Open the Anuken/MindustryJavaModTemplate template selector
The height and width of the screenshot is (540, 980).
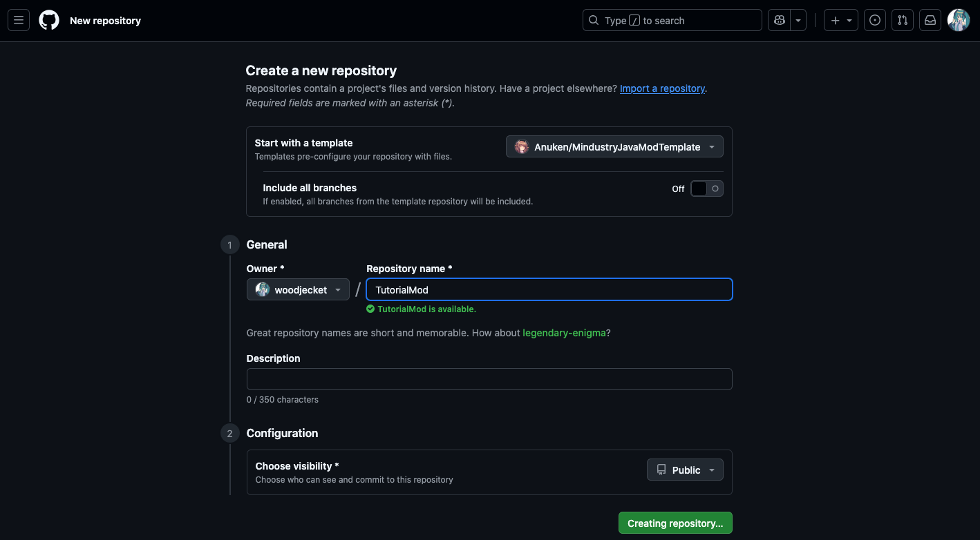[614, 146]
